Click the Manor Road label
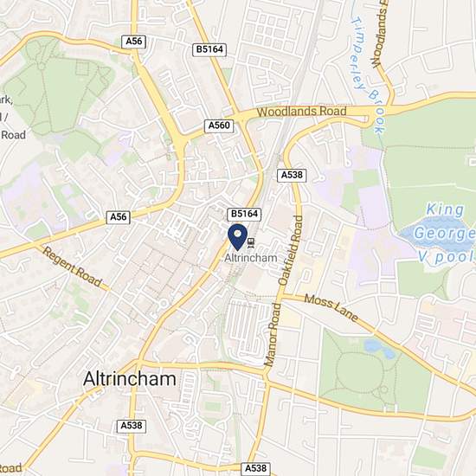The width and height of the screenshot is (476, 476). [271, 334]
